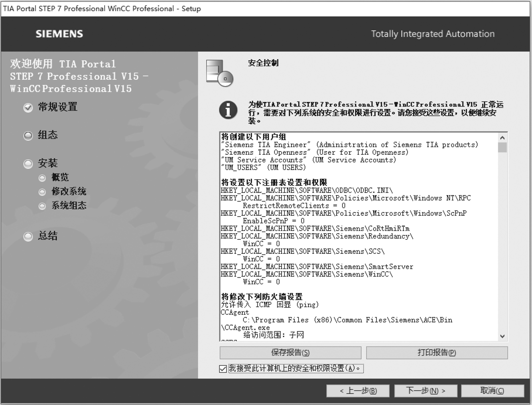Click the 概览 sub-step label
532x405 pixels.
pyautogui.click(x=60, y=178)
